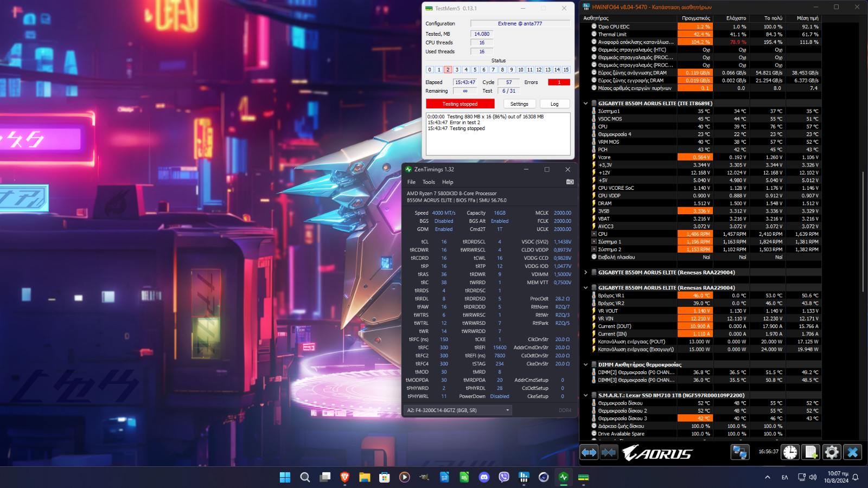This screenshot has height=488, width=868.
Task: Click volume icon in system tray
Action: (813, 477)
